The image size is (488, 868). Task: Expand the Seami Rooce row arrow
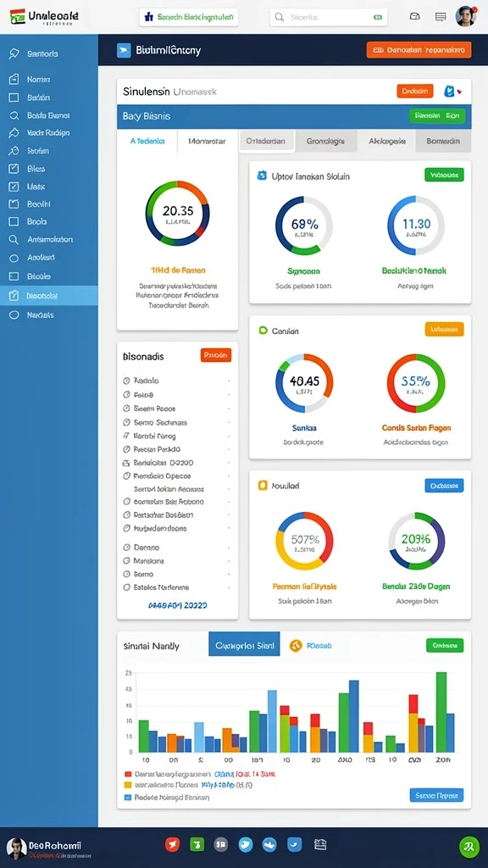pos(229,409)
